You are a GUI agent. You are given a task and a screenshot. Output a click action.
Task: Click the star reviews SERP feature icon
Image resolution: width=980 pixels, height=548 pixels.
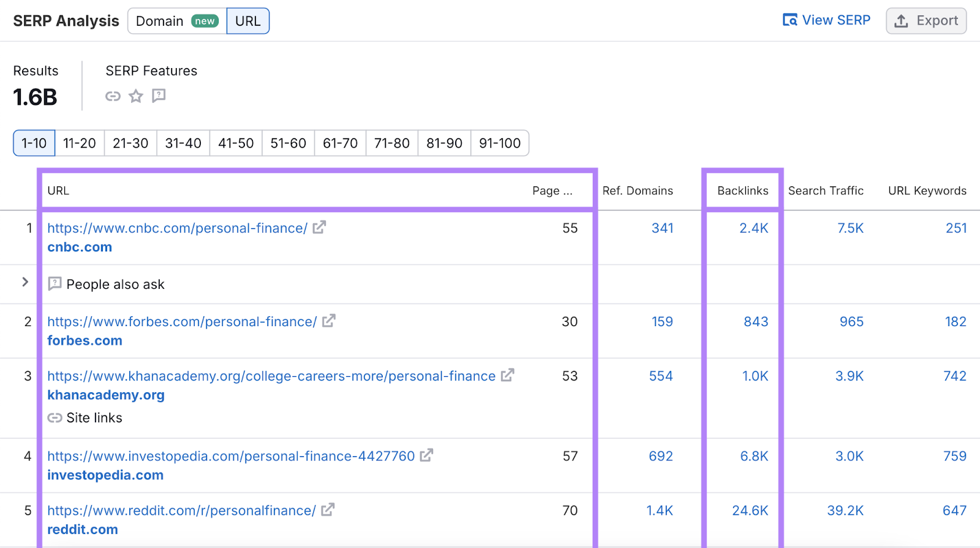[136, 96]
